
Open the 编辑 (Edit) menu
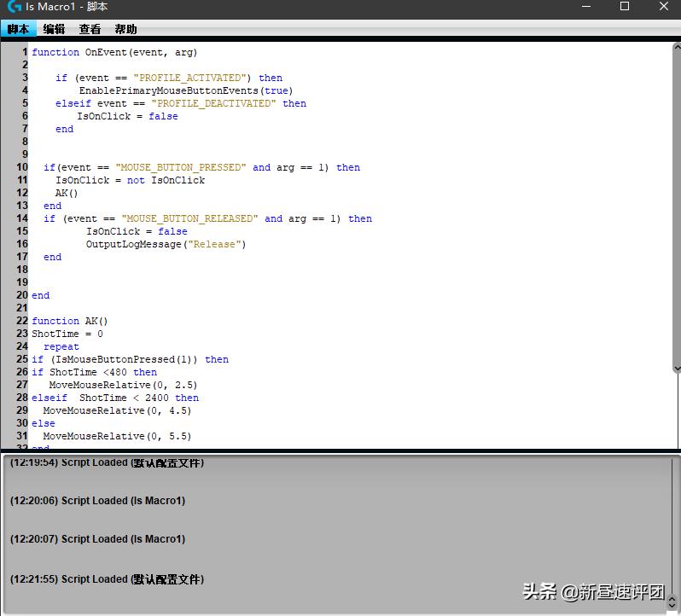pyautogui.click(x=54, y=29)
